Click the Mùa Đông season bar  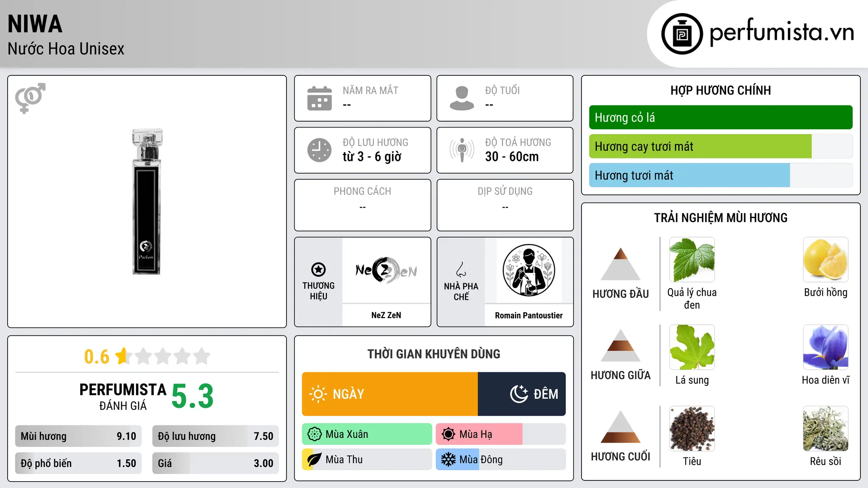point(501,460)
